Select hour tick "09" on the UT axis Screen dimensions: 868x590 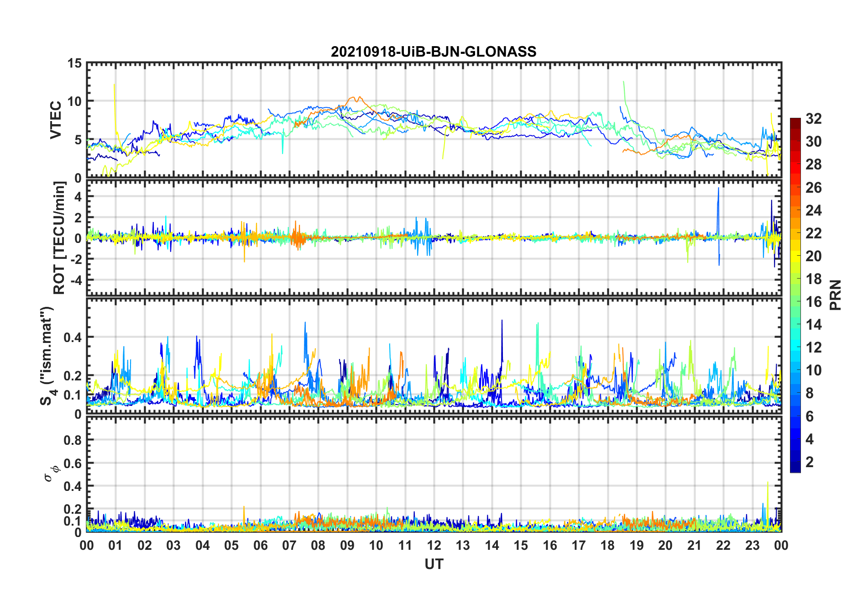[347, 545]
